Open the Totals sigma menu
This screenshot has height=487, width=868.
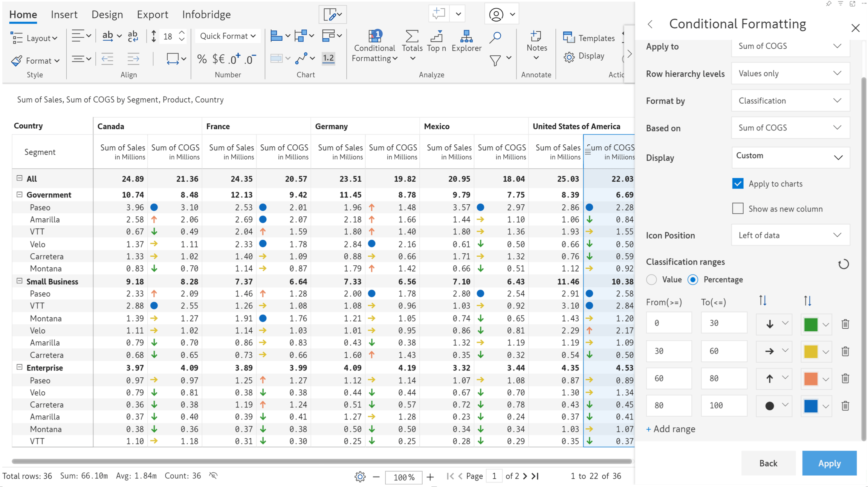(412, 45)
